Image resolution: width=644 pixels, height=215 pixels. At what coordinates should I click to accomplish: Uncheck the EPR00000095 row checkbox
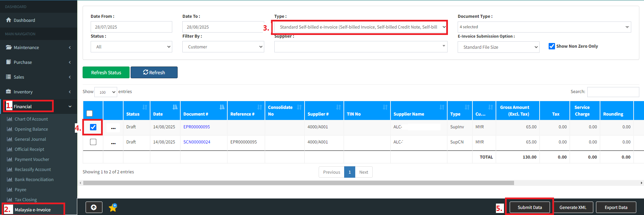(x=93, y=127)
